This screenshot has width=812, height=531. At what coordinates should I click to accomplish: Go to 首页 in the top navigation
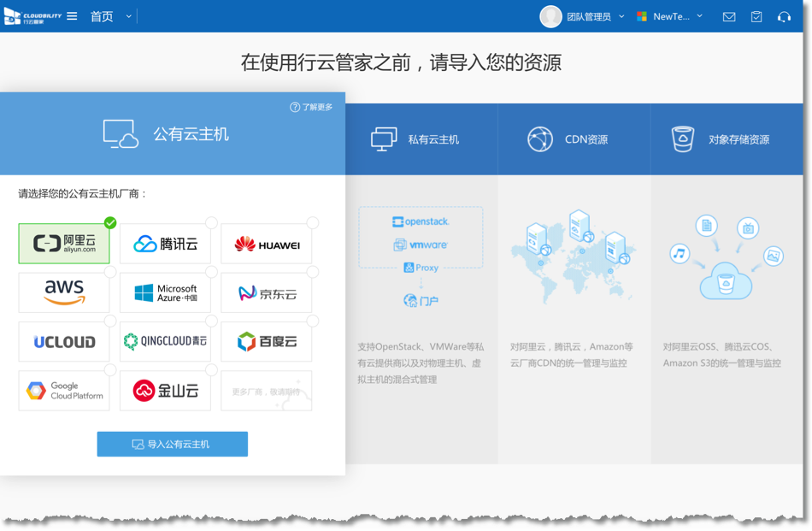tap(102, 16)
